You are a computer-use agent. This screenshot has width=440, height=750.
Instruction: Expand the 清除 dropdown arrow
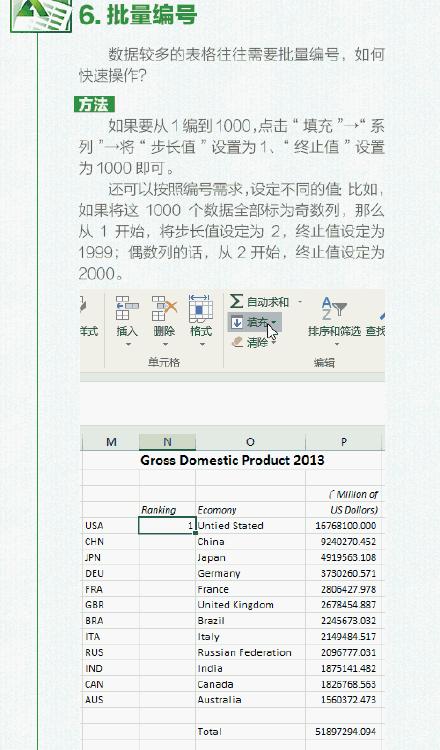click(274, 342)
